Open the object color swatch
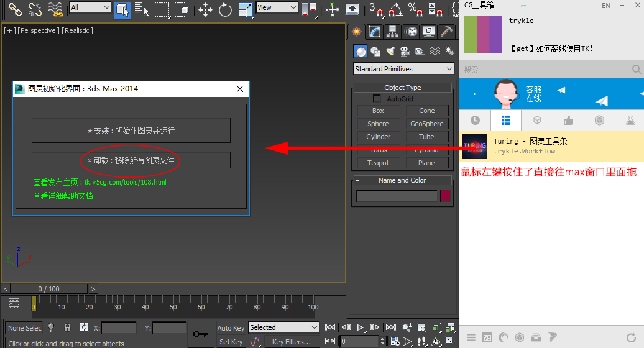644x348 pixels. (445, 196)
